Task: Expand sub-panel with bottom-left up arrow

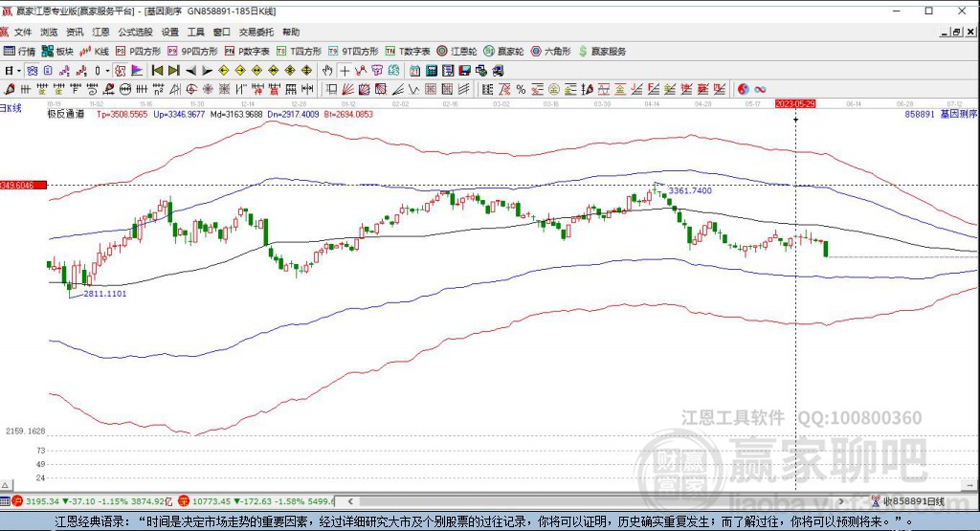Action: point(5,485)
